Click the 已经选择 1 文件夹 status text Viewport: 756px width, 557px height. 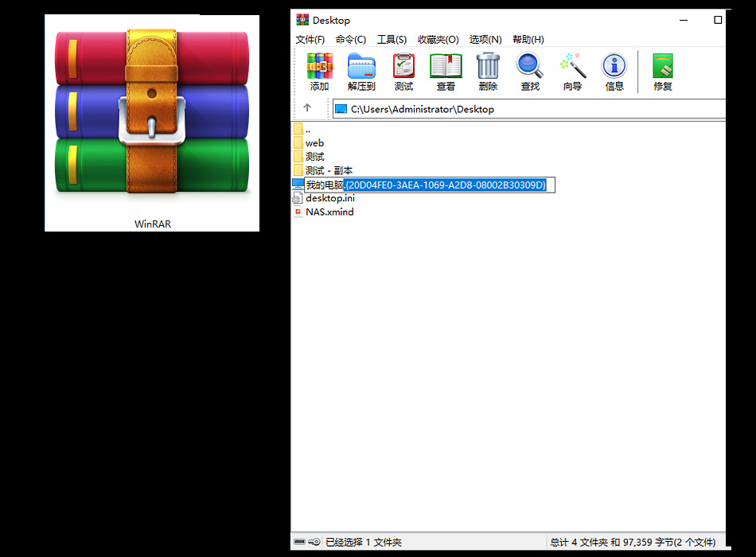364,542
